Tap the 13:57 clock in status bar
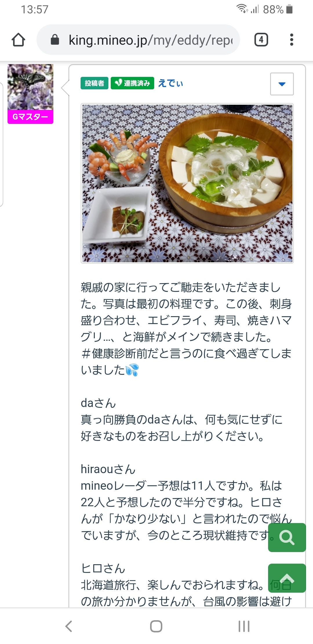Screen dimensions: 313x644 point(34,10)
